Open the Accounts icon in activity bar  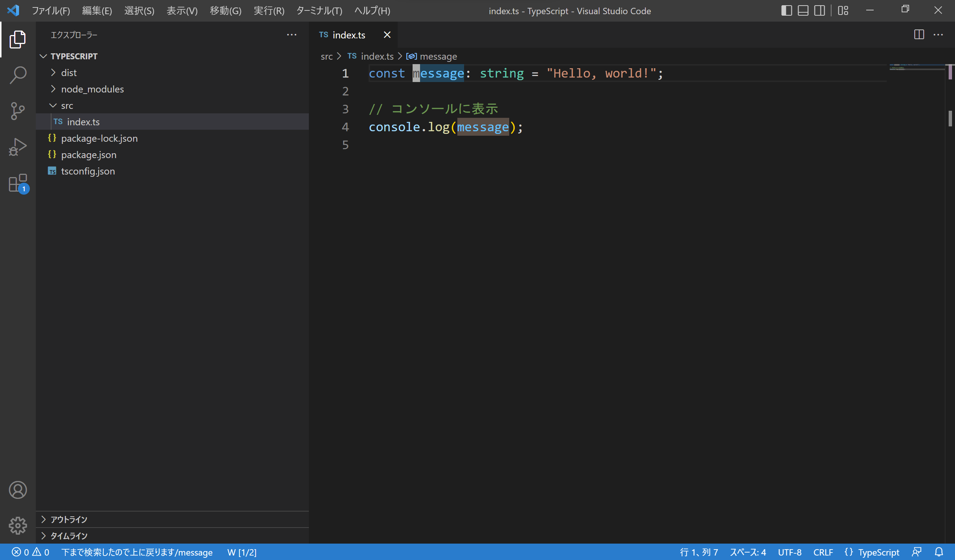click(18, 490)
